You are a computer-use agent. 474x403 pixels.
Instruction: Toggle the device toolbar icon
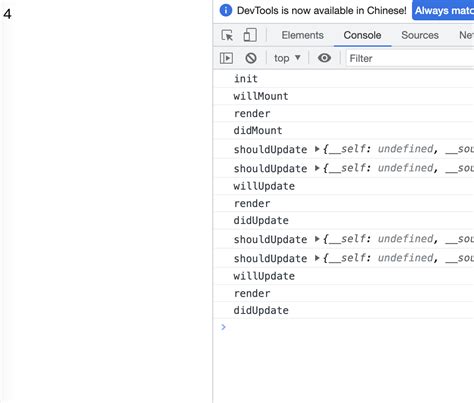pyautogui.click(x=250, y=35)
